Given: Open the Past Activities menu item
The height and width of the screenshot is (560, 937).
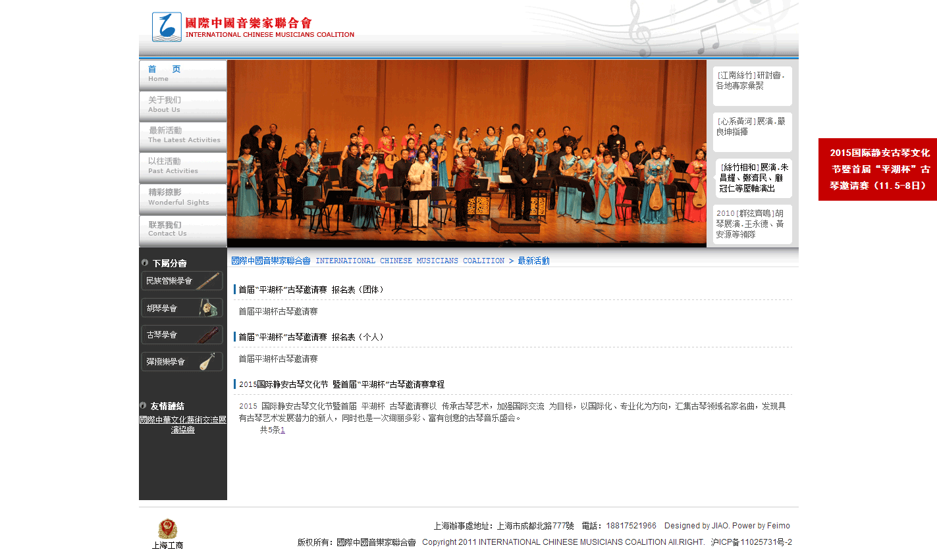Looking at the screenshot, I should pyautogui.click(x=182, y=166).
